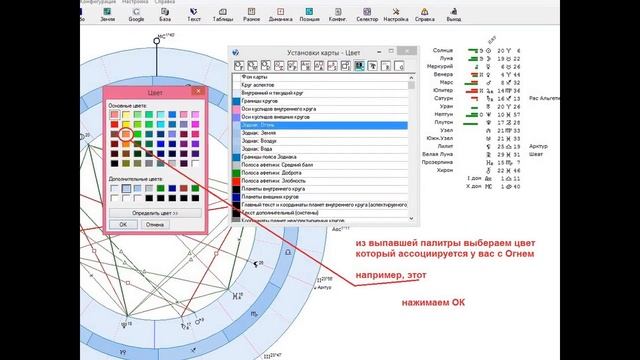Select the Полоса афетики: Доброта row
This screenshot has height=360, width=640.
320,173
